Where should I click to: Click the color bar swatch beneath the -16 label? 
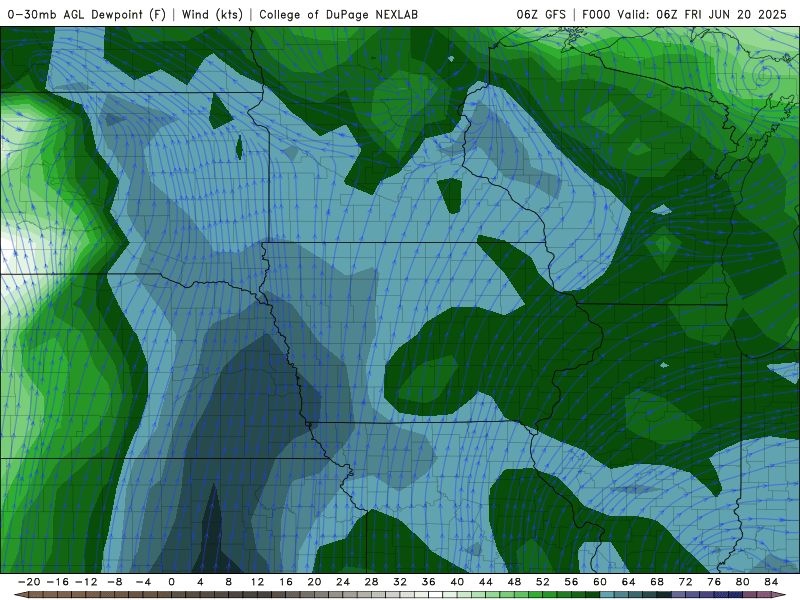[x=64, y=595]
